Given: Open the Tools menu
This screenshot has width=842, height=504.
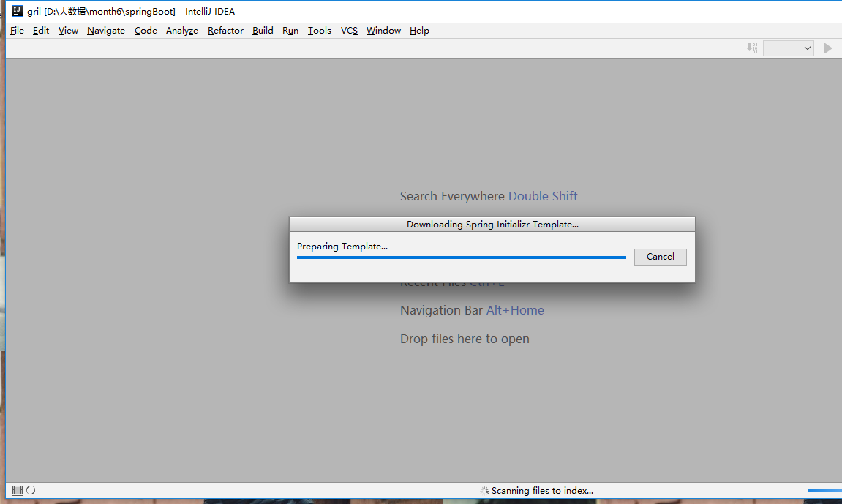Looking at the screenshot, I should click(319, 31).
